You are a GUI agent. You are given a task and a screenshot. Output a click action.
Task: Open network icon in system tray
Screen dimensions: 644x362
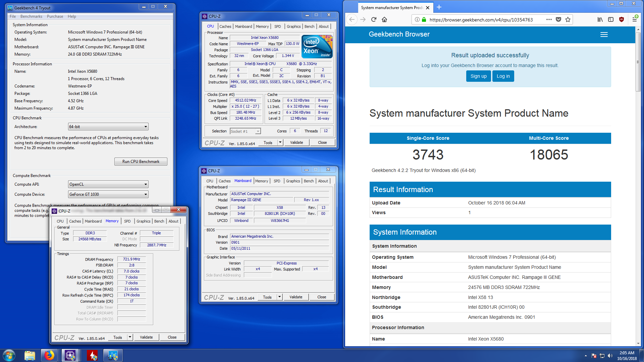602,356
